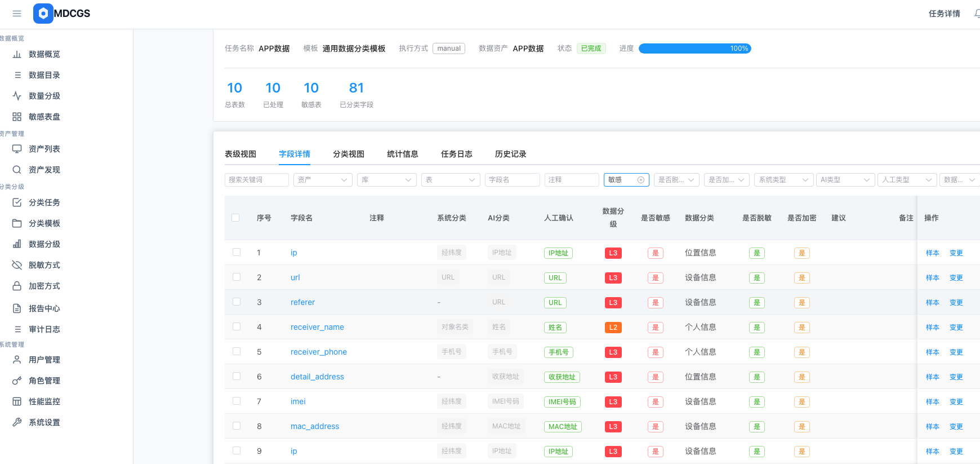The height and width of the screenshot is (464, 980).
Task: Check the referer row checkbox
Action: pyautogui.click(x=237, y=302)
